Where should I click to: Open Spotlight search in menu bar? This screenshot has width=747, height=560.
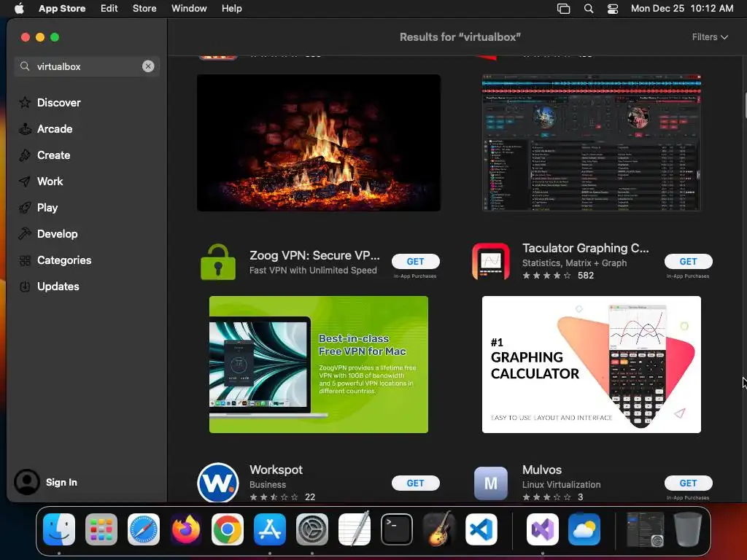point(589,8)
